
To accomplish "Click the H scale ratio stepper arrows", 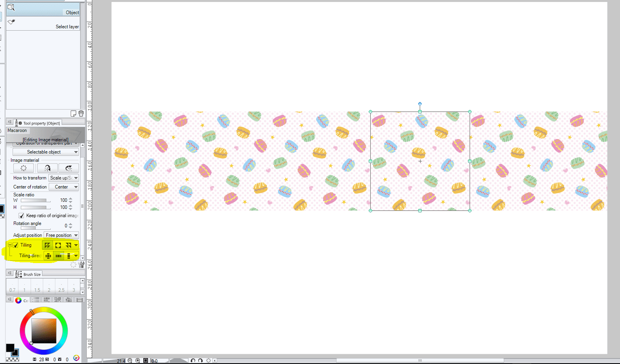I will (x=71, y=207).
